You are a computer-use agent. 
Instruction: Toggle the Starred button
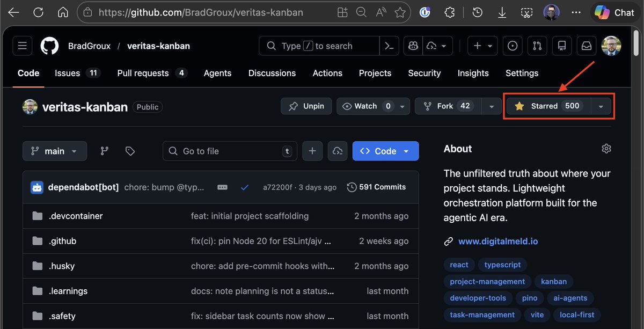pyautogui.click(x=548, y=106)
